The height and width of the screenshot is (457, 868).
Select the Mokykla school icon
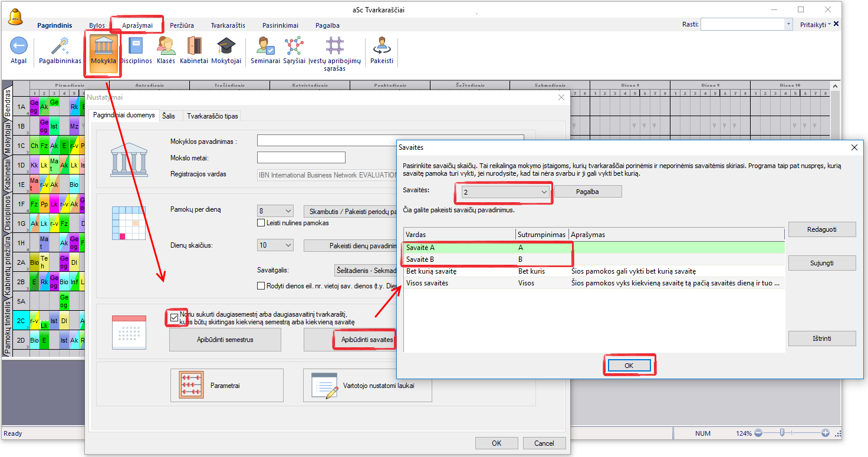coord(104,47)
